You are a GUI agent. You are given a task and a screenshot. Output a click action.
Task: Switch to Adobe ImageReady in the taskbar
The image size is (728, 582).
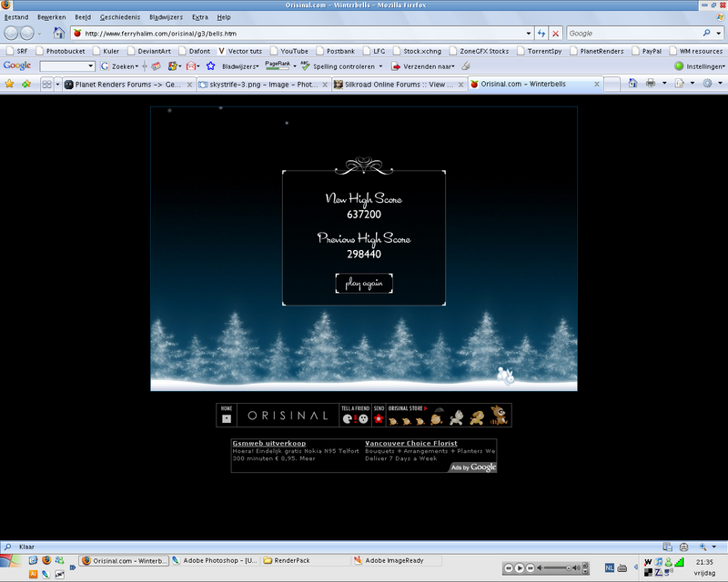396,560
